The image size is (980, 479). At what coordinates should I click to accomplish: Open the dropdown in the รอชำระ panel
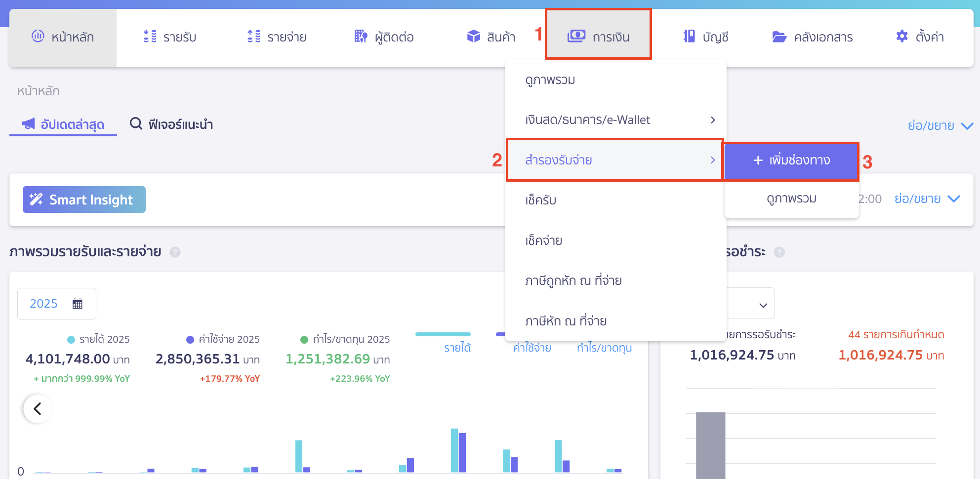click(x=762, y=305)
